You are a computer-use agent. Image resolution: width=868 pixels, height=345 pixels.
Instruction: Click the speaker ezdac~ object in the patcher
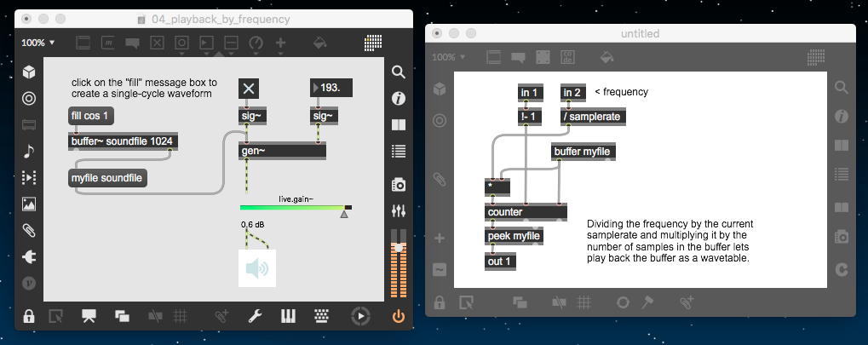(x=257, y=268)
